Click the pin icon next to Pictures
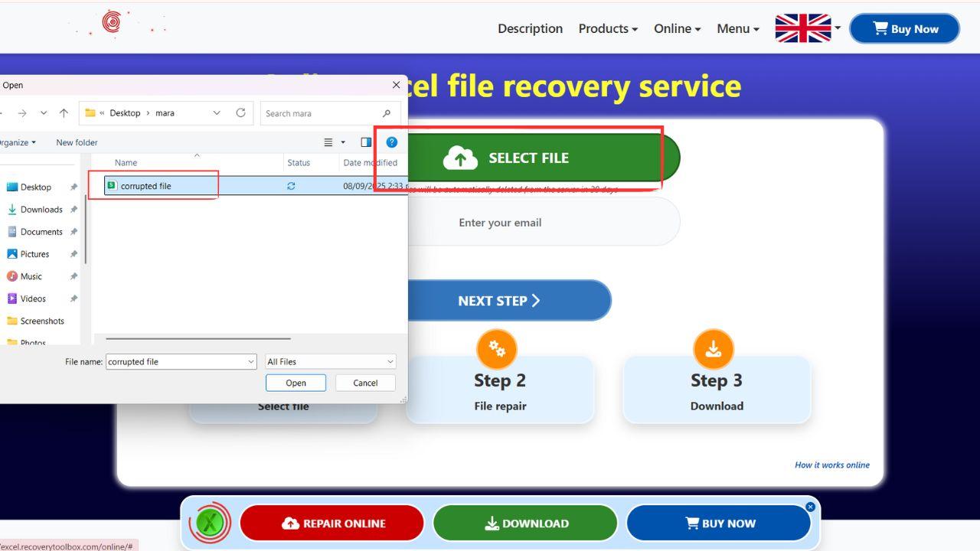Screen dimensions: 980x551 coord(73,253)
